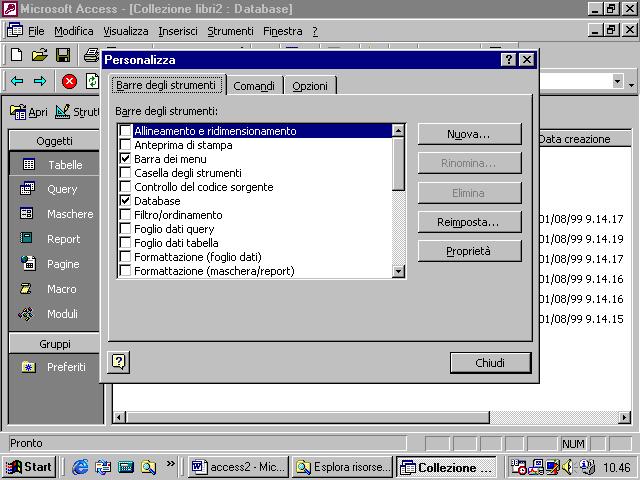Screen dimensions: 640x480
Task: Click the Struttura design button
Action: [77, 111]
